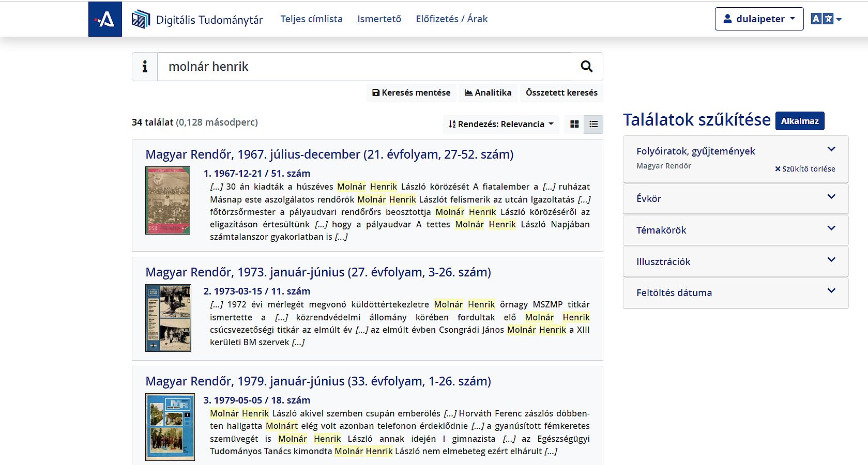Open Analitika chart view

click(x=488, y=92)
